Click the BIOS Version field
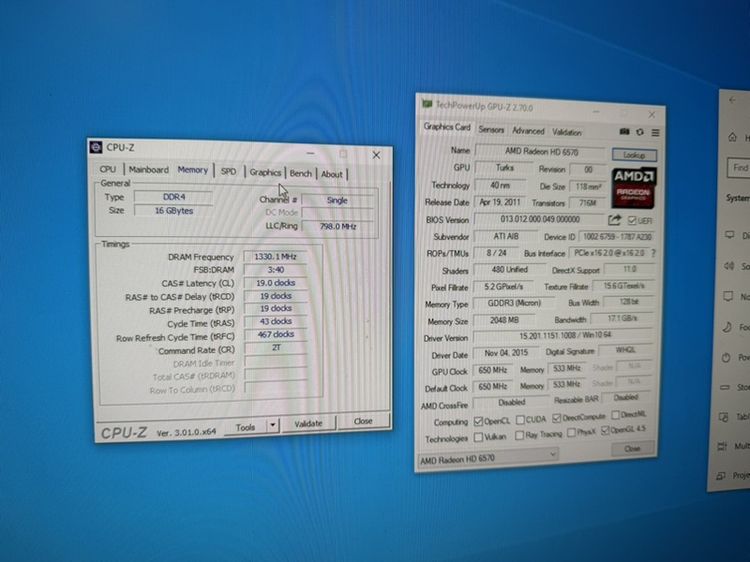The image size is (750, 562). click(x=540, y=219)
